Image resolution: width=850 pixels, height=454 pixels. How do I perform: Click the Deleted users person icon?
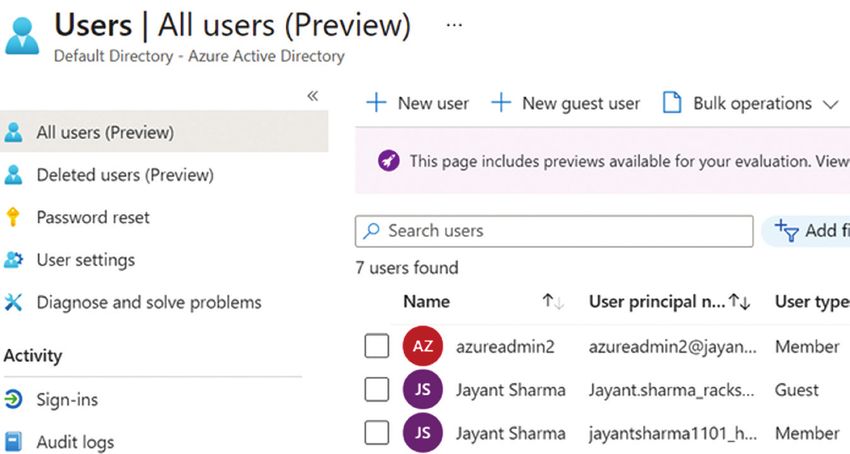[13, 175]
